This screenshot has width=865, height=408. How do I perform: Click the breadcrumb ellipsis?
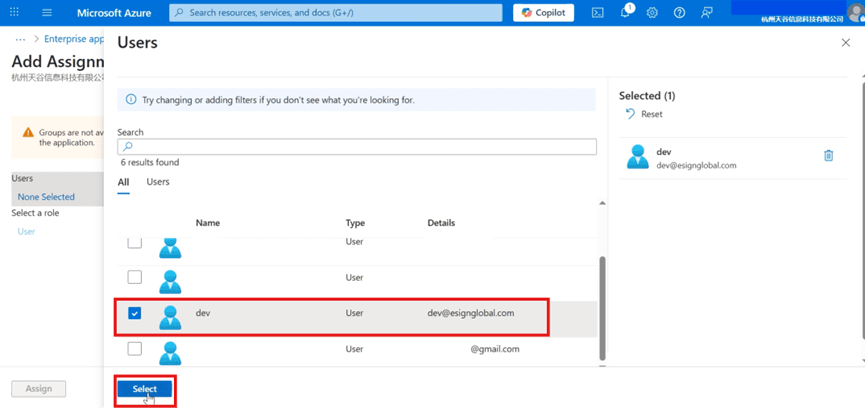[20, 39]
